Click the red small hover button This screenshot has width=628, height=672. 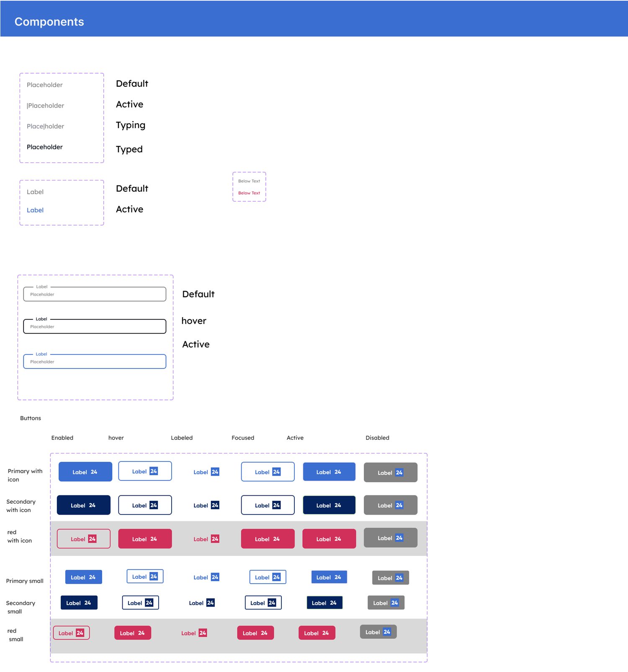pos(132,633)
